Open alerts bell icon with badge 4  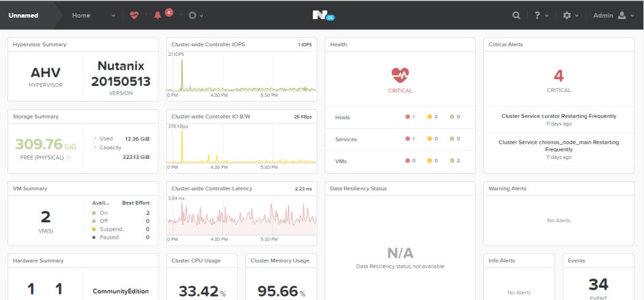[x=158, y=15]
